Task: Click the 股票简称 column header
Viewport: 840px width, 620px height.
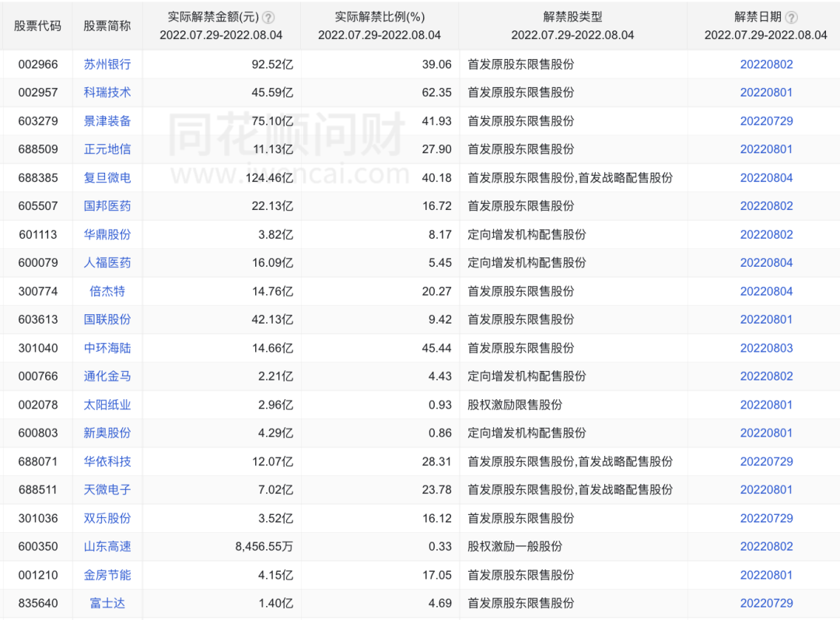Action: click(x=107, y=26)
